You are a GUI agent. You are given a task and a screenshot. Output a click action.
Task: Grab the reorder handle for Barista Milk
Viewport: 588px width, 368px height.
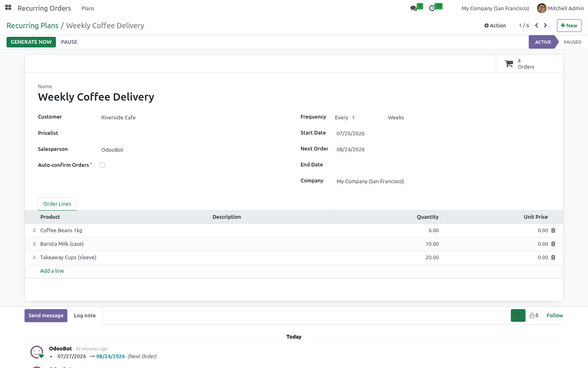pyautogui.click(x=34, y=244)
